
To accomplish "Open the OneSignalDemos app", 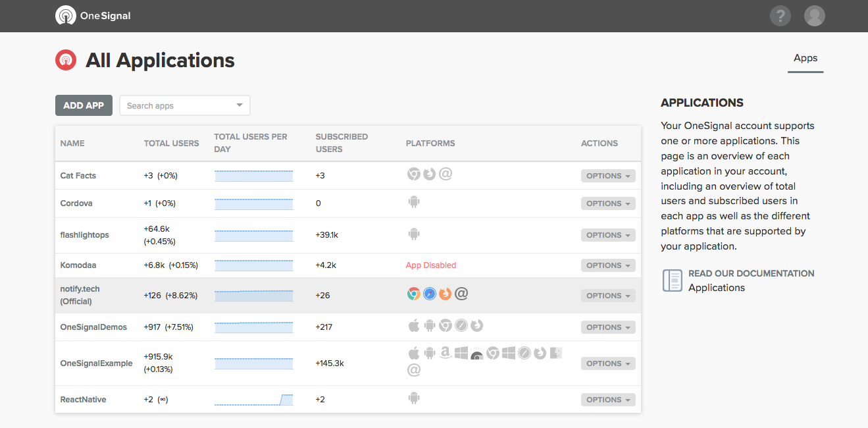I will [93, 327].
